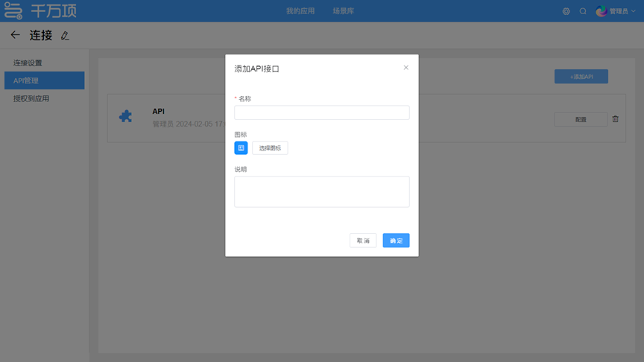Expand the 管理员 account dropdown arrow
The width and height of the screenshot is (644, 362).
634,11
